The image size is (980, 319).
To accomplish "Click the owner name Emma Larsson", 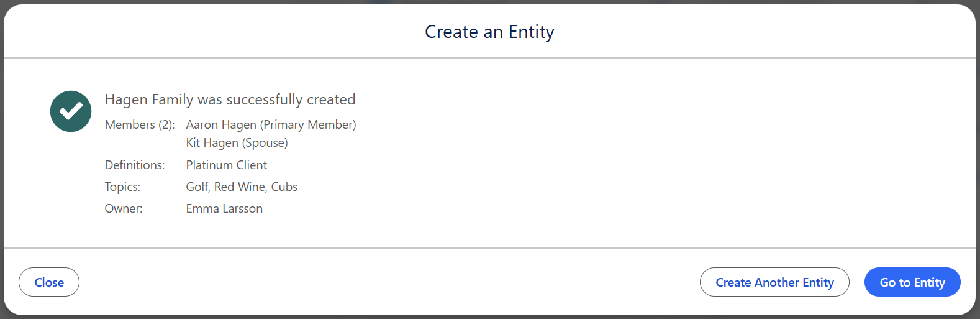I will pos(224,208).
